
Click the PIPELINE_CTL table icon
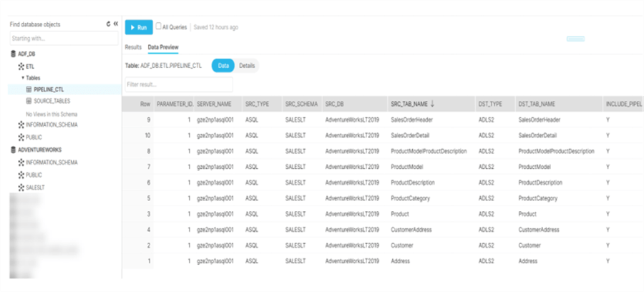pos(29,89)
